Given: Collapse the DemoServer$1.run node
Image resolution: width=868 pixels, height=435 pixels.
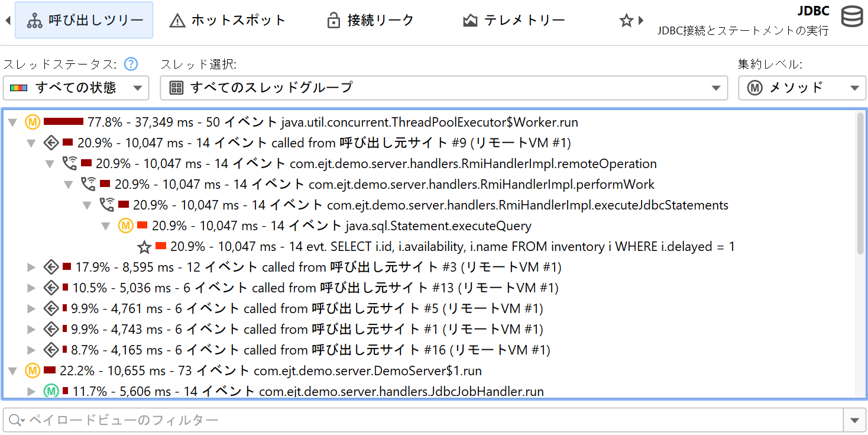Looking at the screenshot, I should [x=13, y=371].
